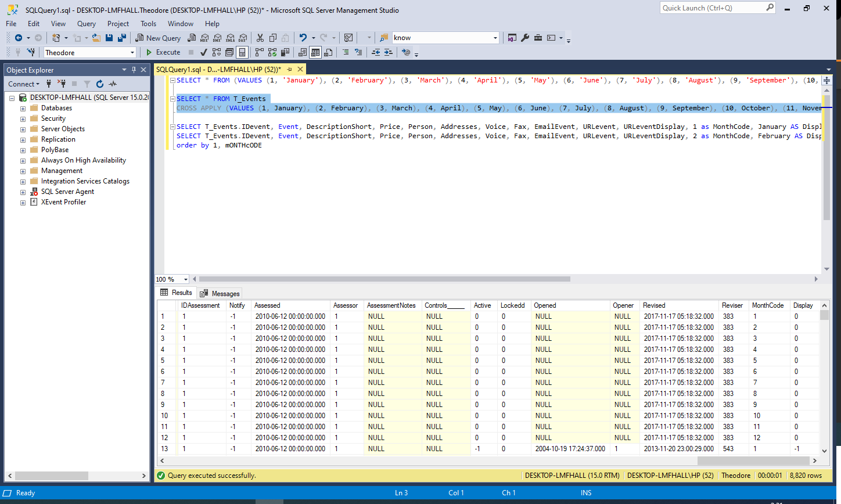Click Uncomment selected lines icon
Viewport: 841px width, 504px height.
(358, 52)
